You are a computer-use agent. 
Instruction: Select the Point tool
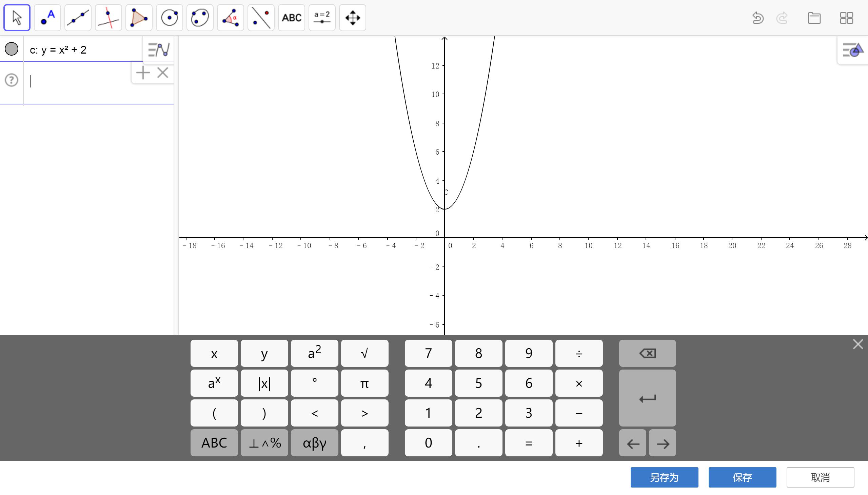[47, 18]
